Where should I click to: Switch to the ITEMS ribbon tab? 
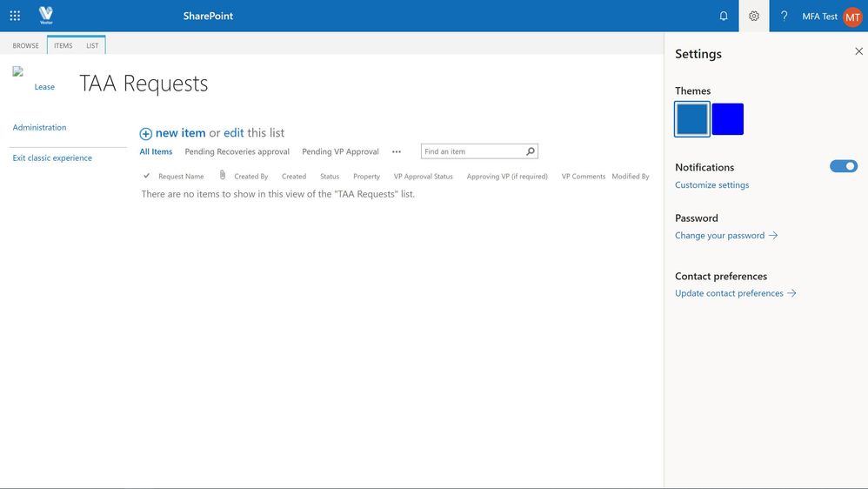[63, 45]
